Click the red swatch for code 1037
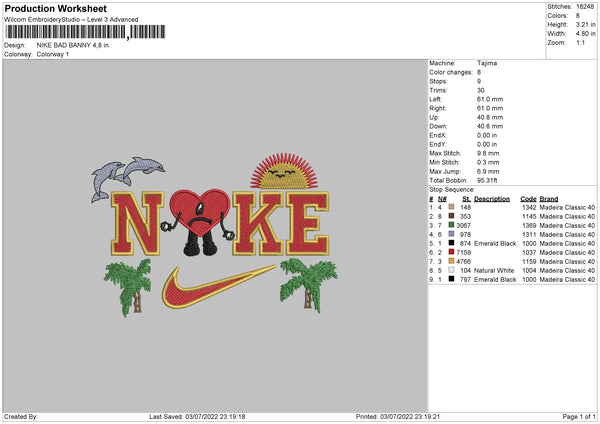This screenshot has height=424, width=600. 451,252
